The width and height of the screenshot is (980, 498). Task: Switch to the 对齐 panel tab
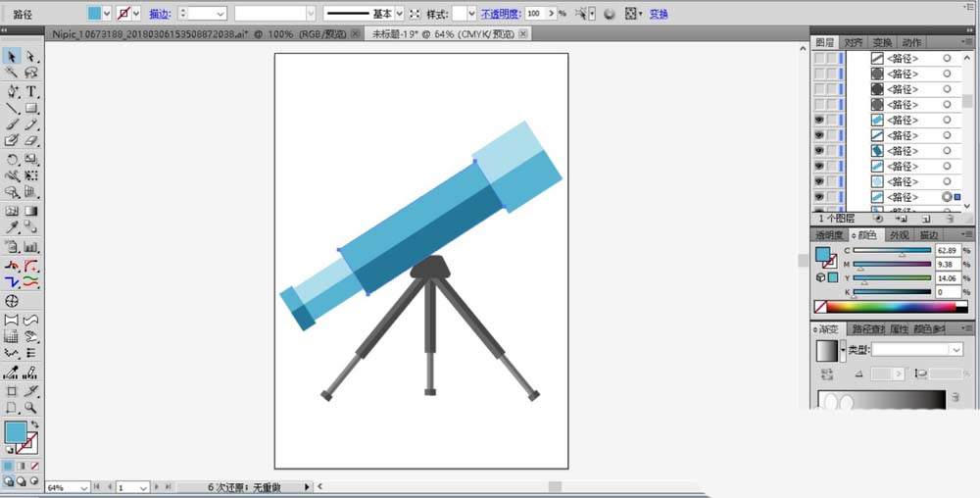coord(854,42)
